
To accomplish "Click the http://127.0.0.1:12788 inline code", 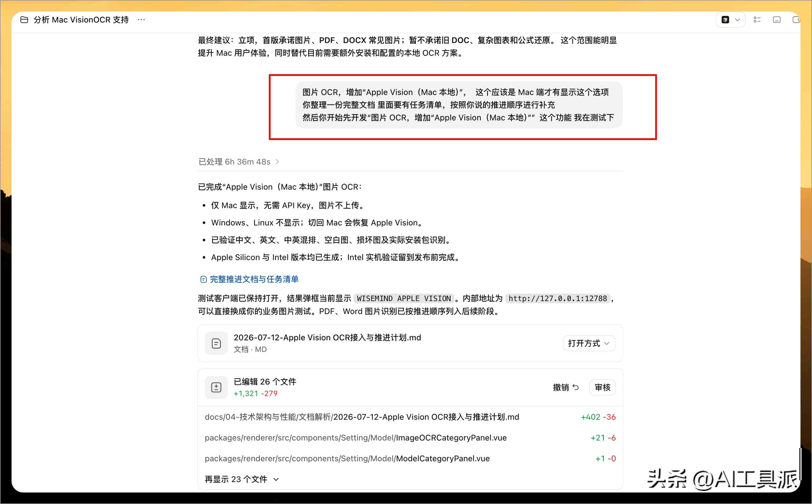I will click(558, 298).
